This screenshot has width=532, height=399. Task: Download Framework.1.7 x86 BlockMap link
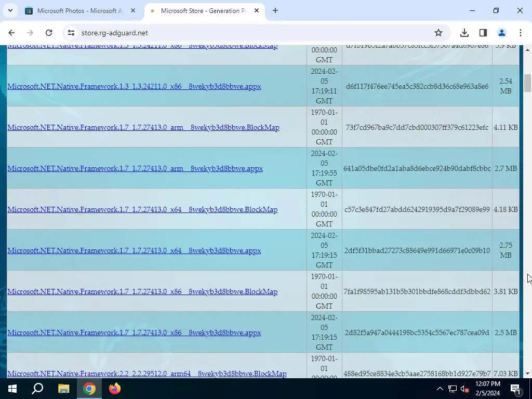[x=142, y=291]
